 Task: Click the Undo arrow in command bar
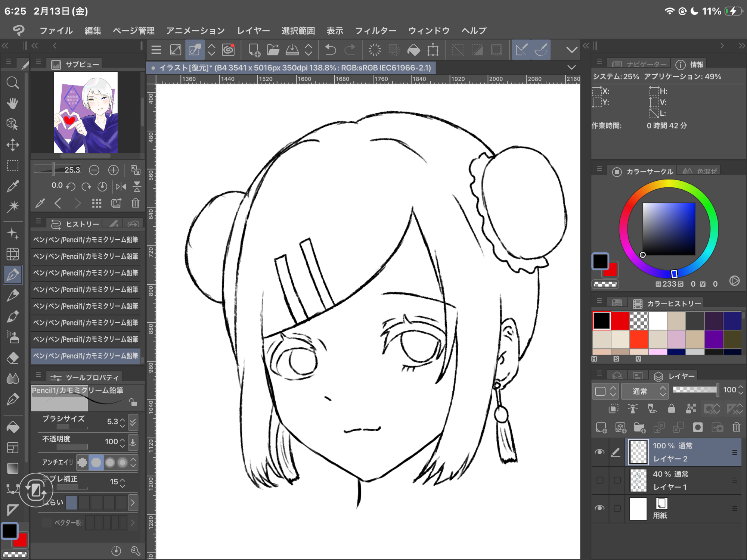coord(331,50)
